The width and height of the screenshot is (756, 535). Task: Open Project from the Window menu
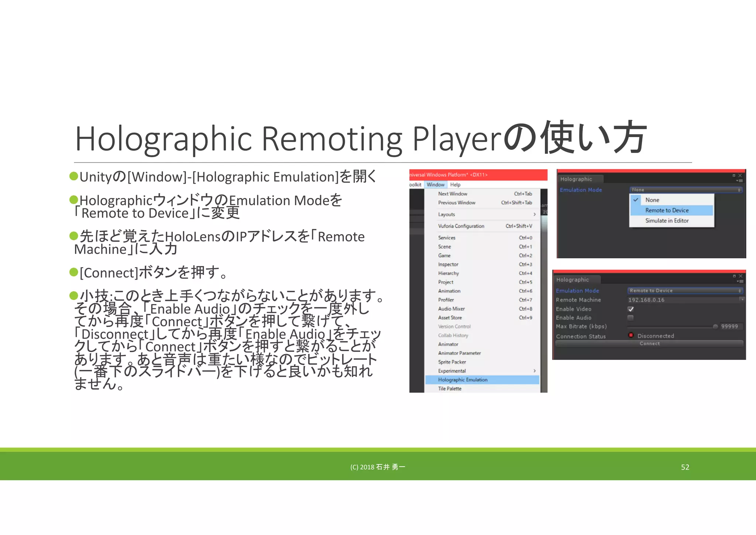[482, 282]
